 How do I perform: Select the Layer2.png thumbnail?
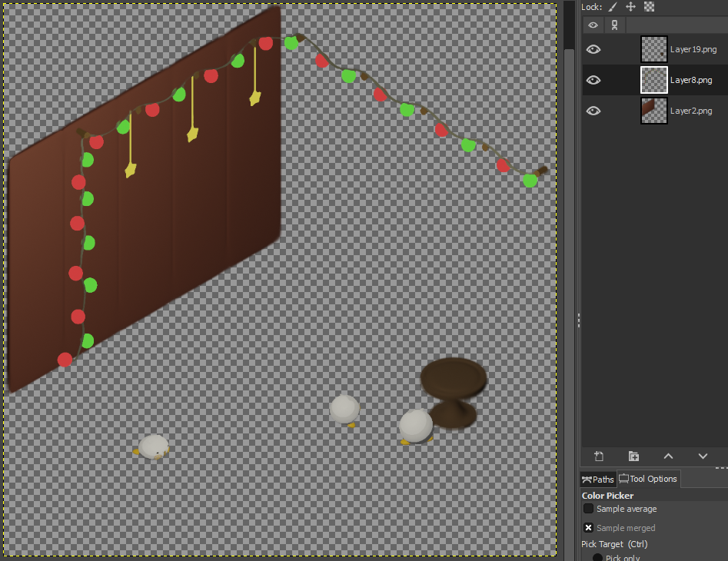653,111
